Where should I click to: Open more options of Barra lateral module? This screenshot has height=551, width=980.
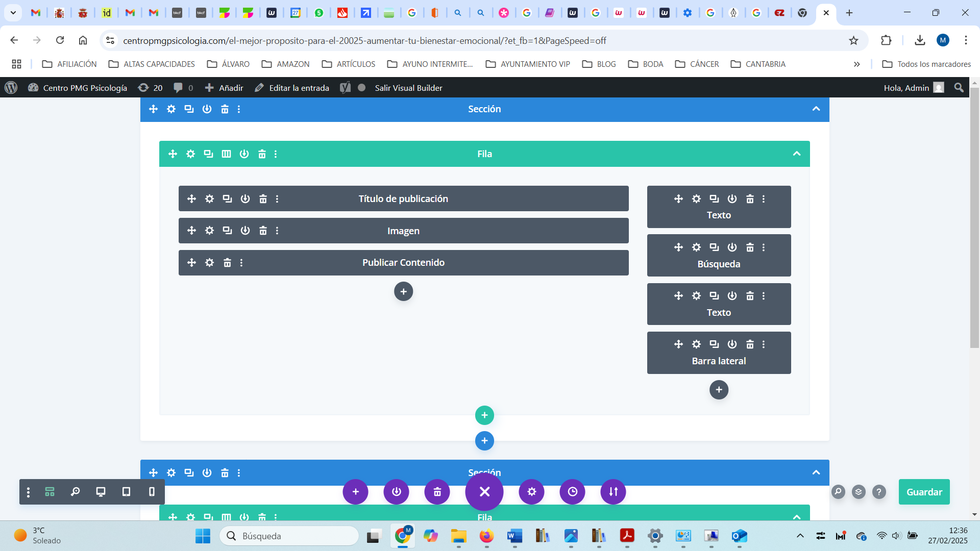[764, 344]
